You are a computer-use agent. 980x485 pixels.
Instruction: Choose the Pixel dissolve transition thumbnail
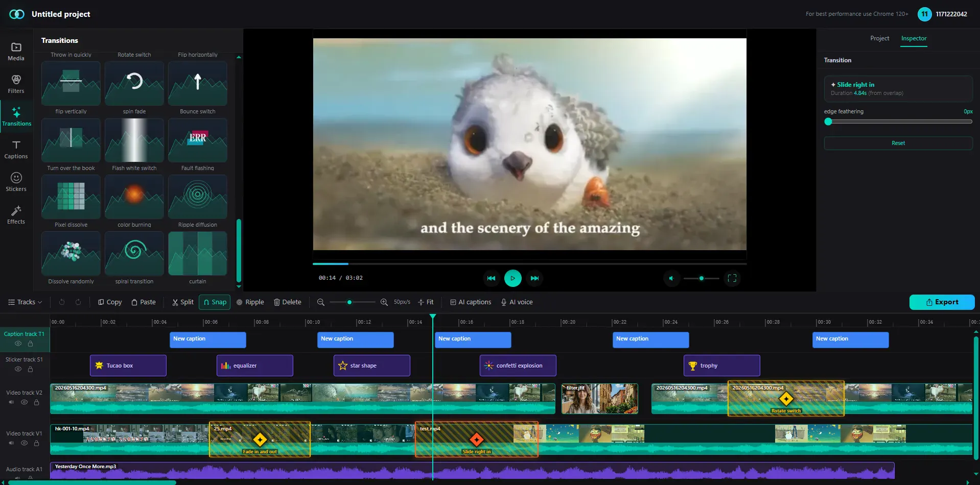(71, 197)
